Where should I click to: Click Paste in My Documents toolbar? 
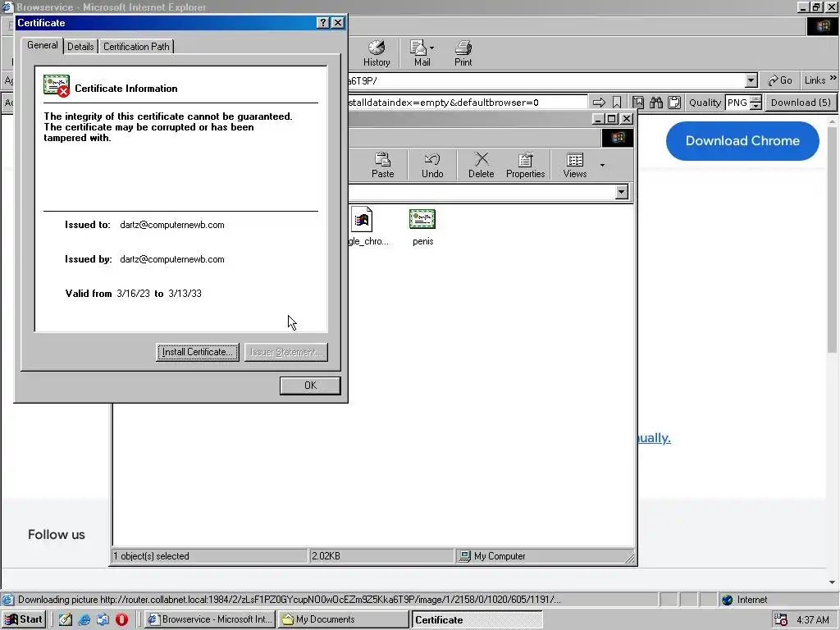pyautogui.click(x=382, y=165)
